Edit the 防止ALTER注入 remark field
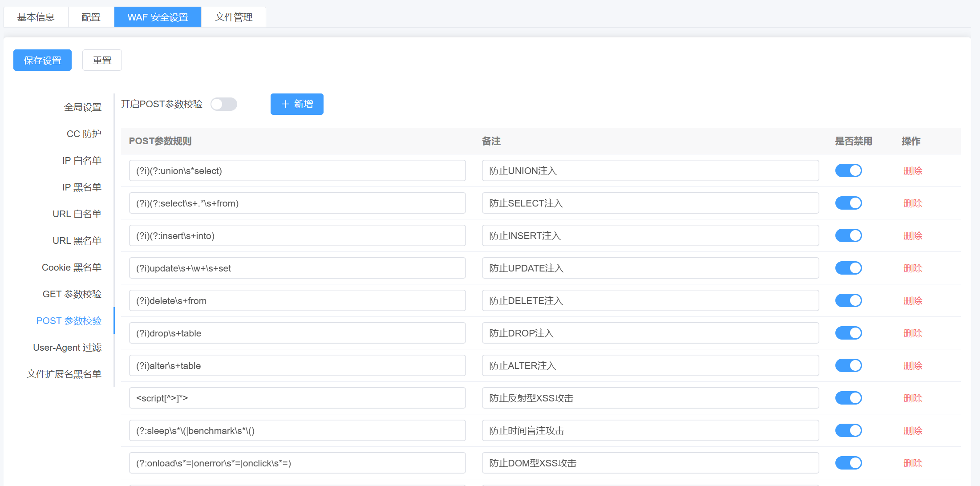This screenshot has width=980, height=486. pos(650,365)
